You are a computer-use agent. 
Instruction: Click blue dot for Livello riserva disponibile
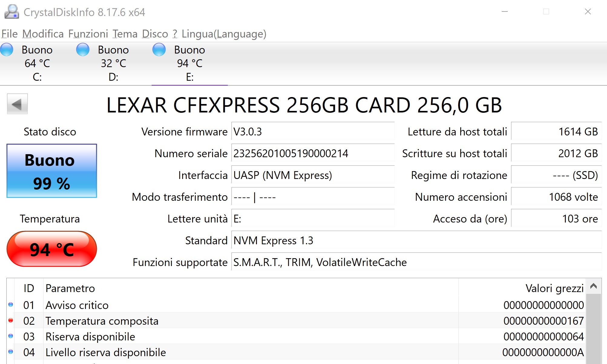pos(11,352)
